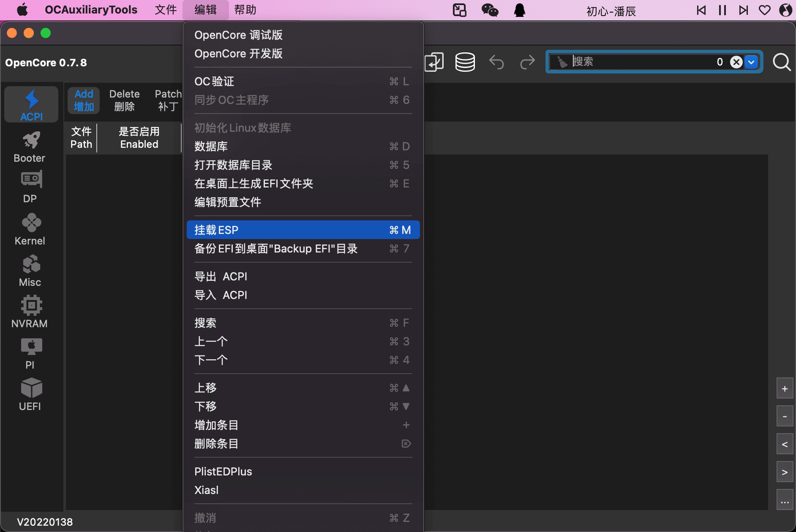Image resolution: width=796 pixels, height=532 pixels.
Task: Close the 编辑 menu in menu bar
Action: (x=206, y=10)
